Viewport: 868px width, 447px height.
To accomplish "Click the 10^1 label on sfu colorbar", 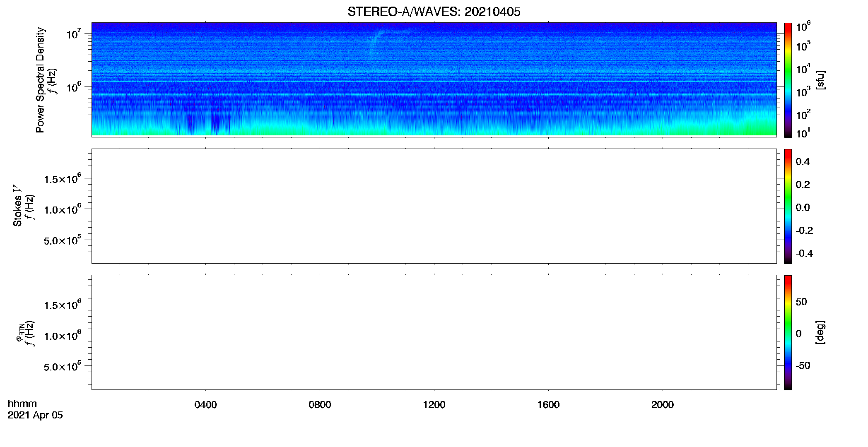I will pos(803,133).
